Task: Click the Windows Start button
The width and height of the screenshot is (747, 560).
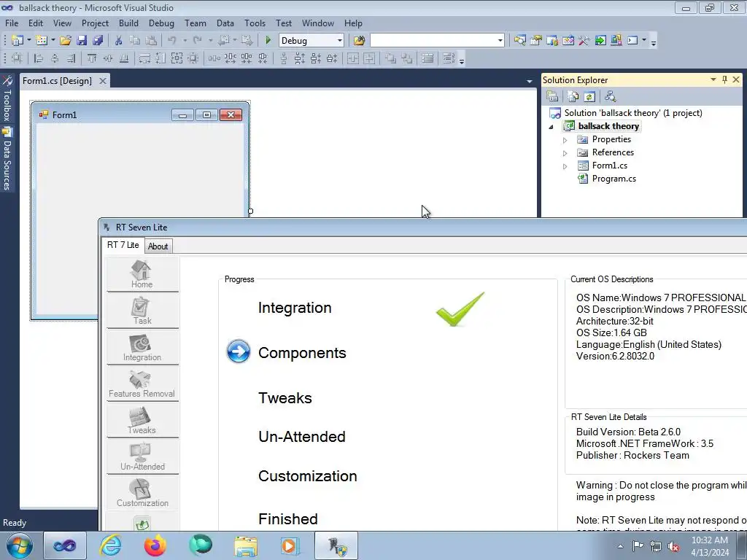Action: pos(20,545)
